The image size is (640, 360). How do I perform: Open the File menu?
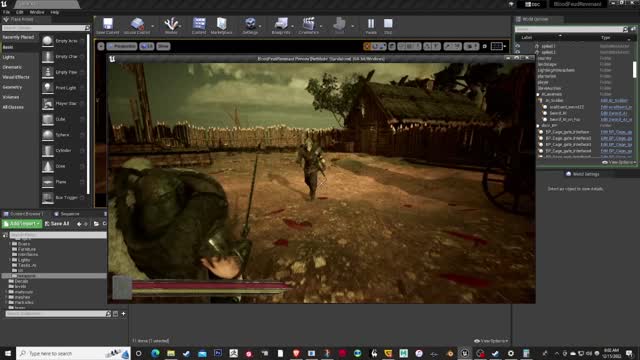point(7,12)
